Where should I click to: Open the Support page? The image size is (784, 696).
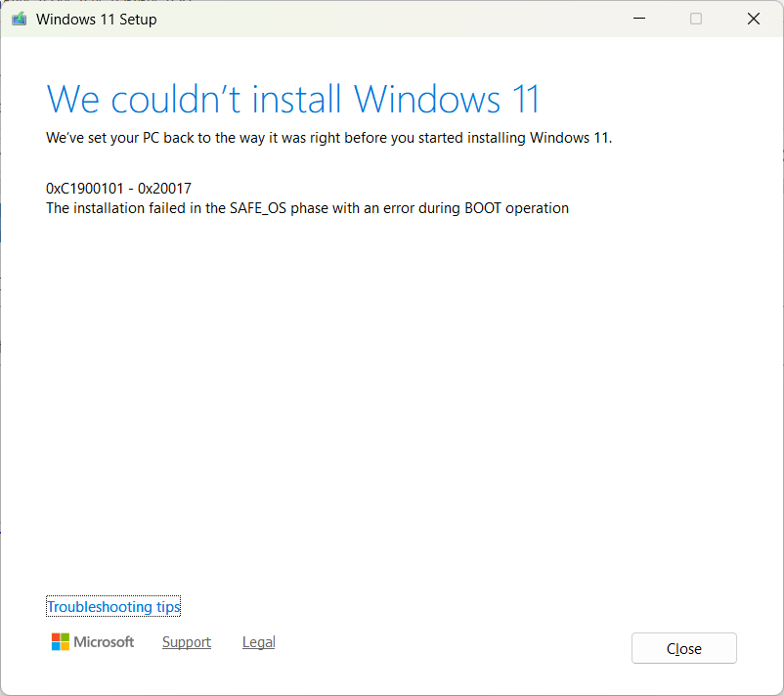[186, 641]
